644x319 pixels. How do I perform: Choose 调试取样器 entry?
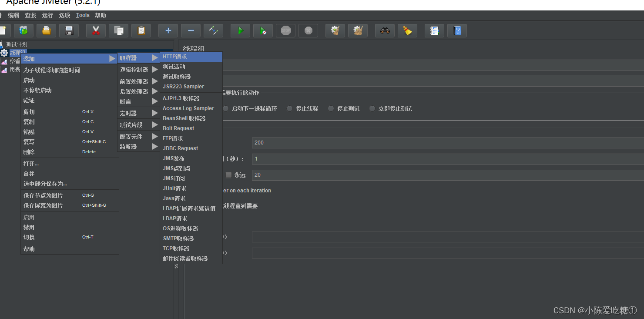tap(191, 77)
